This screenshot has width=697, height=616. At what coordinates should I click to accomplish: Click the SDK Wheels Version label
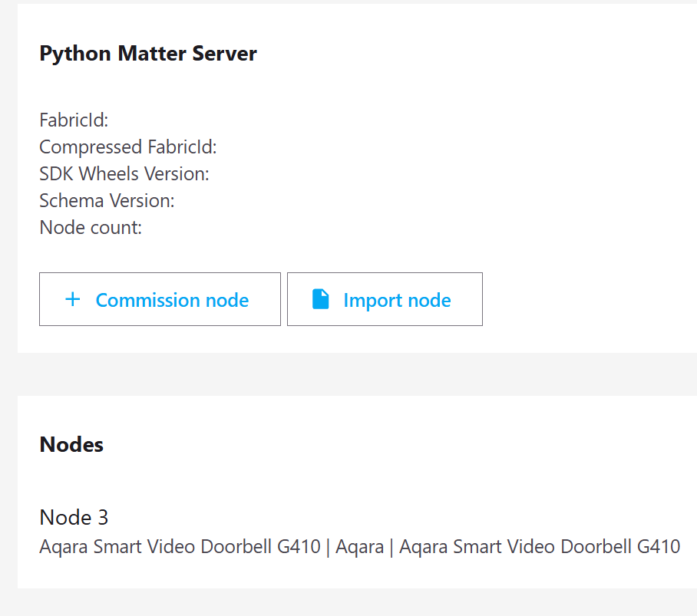(124, 174)
